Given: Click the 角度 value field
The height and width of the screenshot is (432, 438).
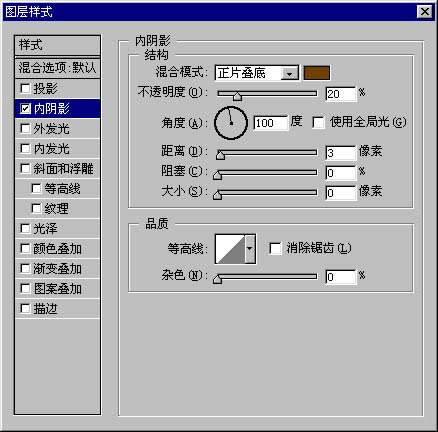Looking at the screenshot, I should tap(271, 123).
